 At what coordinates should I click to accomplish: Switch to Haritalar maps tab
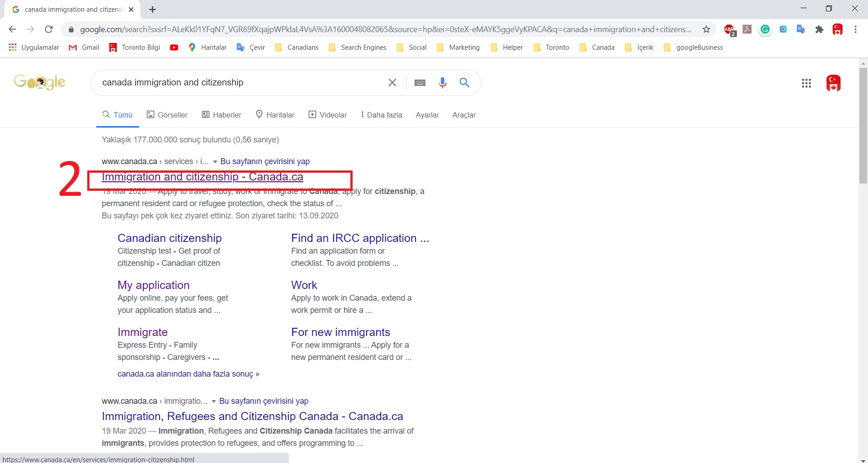[x=275, y=115]
